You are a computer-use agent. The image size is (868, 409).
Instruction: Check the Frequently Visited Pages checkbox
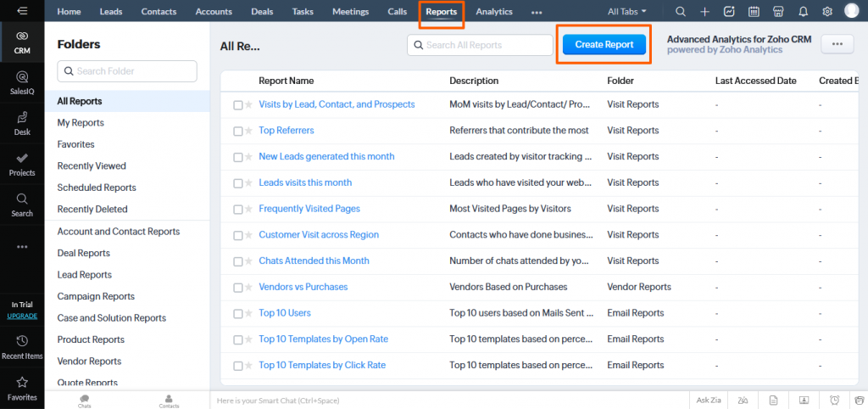coord(238,210)
